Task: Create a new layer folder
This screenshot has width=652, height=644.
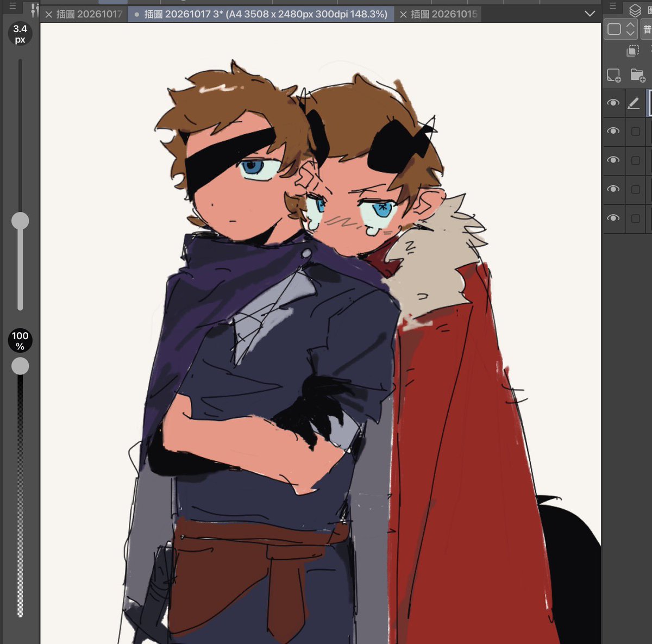Action: coord(638,76)
